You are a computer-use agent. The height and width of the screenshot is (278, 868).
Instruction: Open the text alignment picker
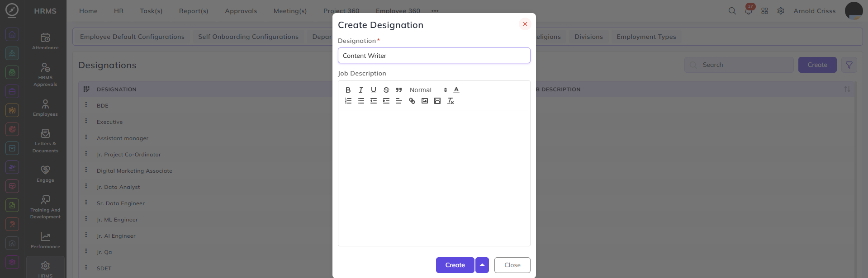coord(398,101)
